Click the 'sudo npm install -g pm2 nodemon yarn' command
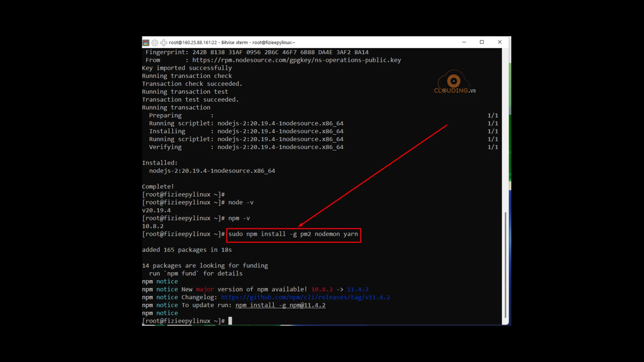Viewport: 644px width, 362px height. click(x=293, y=234)
